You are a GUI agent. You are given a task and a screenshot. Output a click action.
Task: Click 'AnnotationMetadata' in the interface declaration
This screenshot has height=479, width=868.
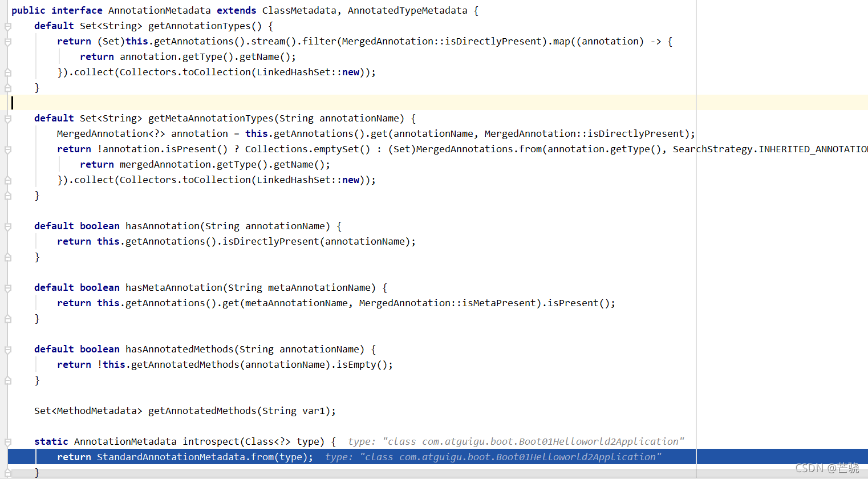click(x=160, y=10)
